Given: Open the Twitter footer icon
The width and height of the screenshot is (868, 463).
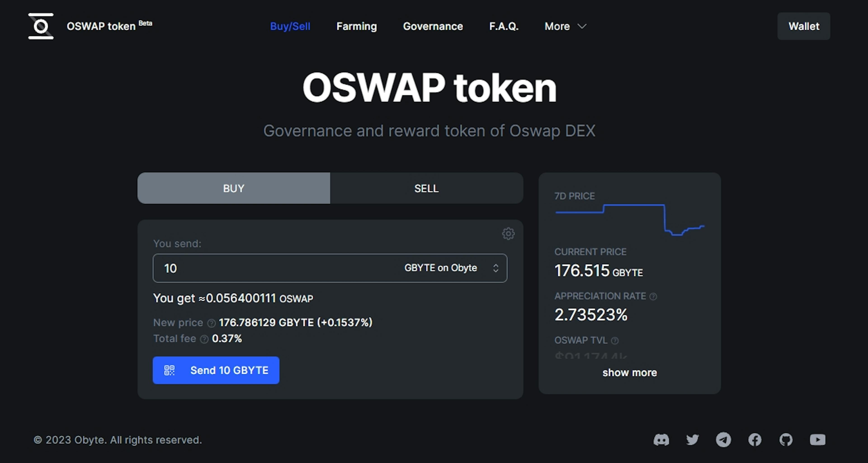Looking at the screenshot, I should [x=692, y=440].
